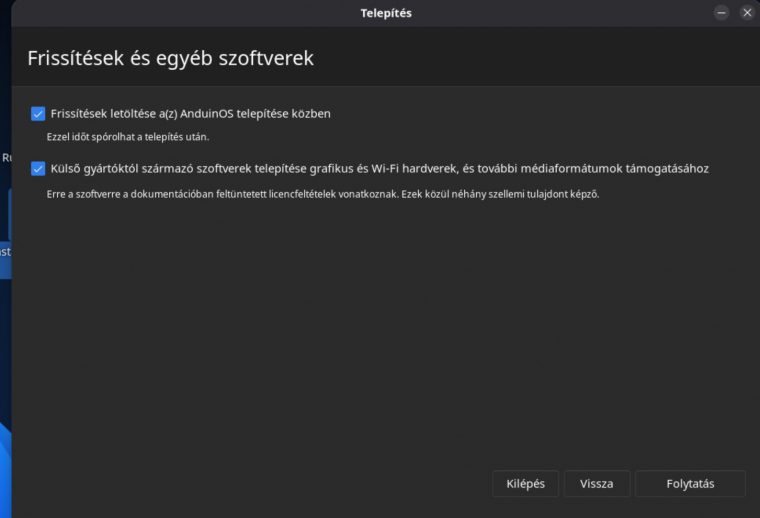Minimize the Telepítés installer window

(x=721, y=13)
